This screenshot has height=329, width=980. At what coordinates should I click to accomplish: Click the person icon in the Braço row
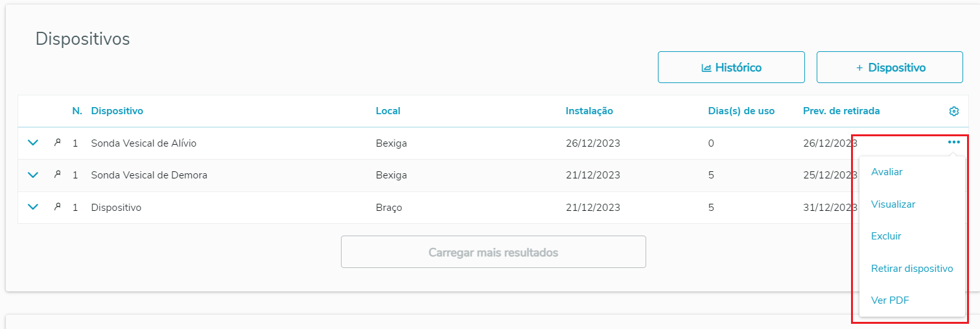coord(57,207)
